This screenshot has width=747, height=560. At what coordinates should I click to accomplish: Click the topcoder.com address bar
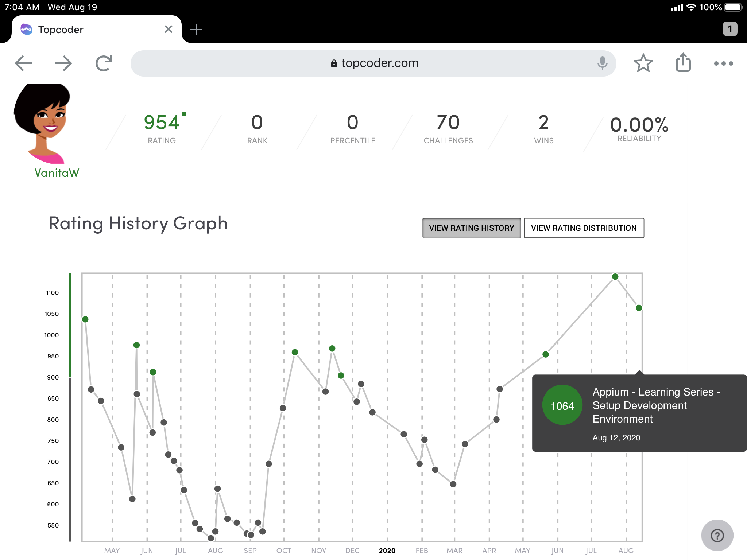[x=373, y=63]
